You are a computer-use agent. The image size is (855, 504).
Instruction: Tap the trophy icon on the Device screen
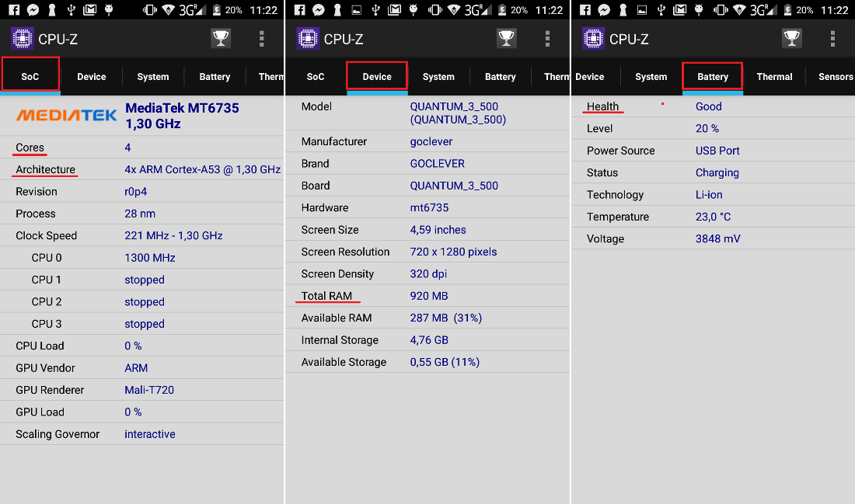[x=507, y=39]
